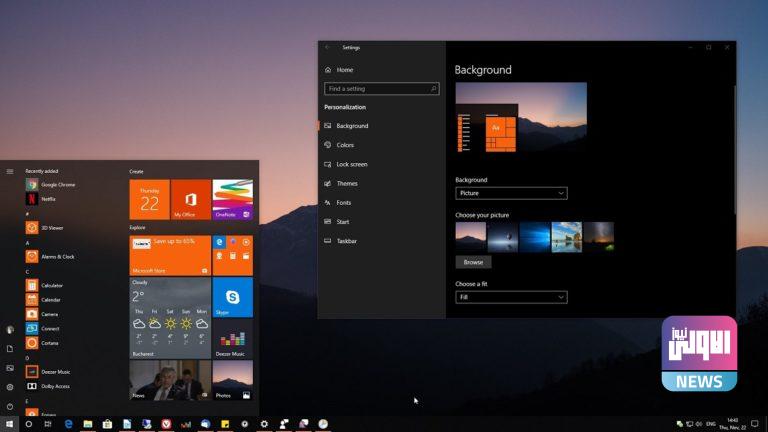768x432 pixels.
Task: Open the Microsoft Store tile
Action: [170, 256]
